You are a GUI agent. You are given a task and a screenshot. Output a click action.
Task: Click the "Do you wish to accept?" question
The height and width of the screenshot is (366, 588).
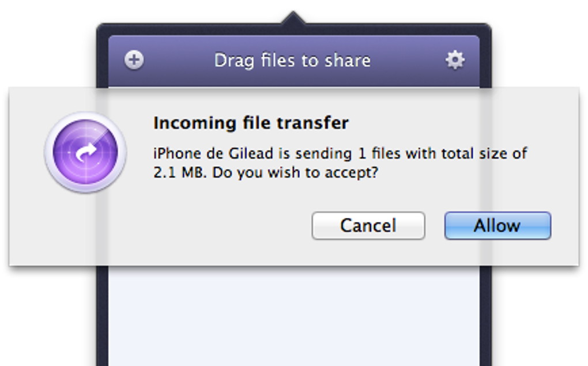(x=295, y=172)
